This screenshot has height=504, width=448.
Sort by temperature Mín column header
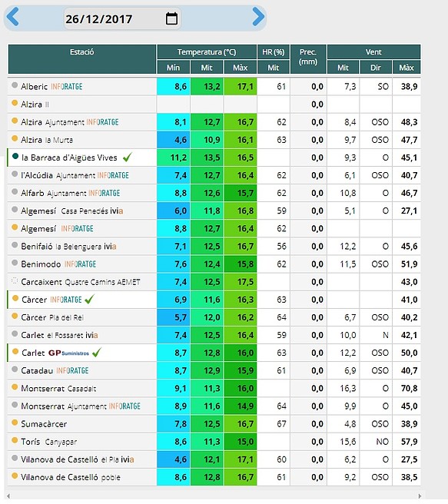tap(173, 68)
